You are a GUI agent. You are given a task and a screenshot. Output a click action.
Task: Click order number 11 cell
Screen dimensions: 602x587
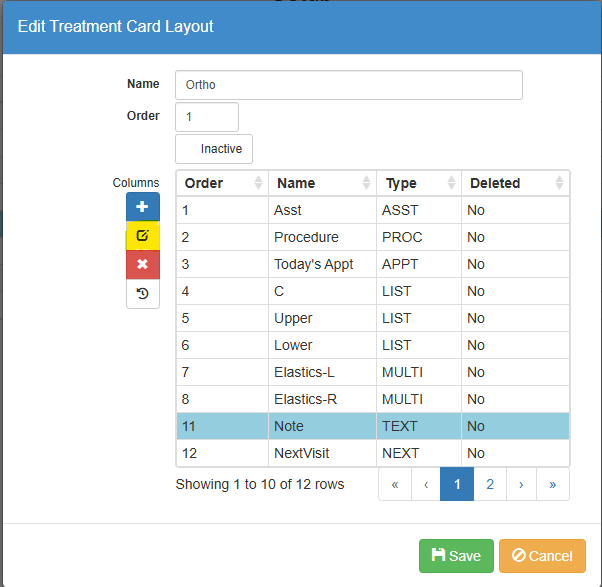tap(222, 426)
